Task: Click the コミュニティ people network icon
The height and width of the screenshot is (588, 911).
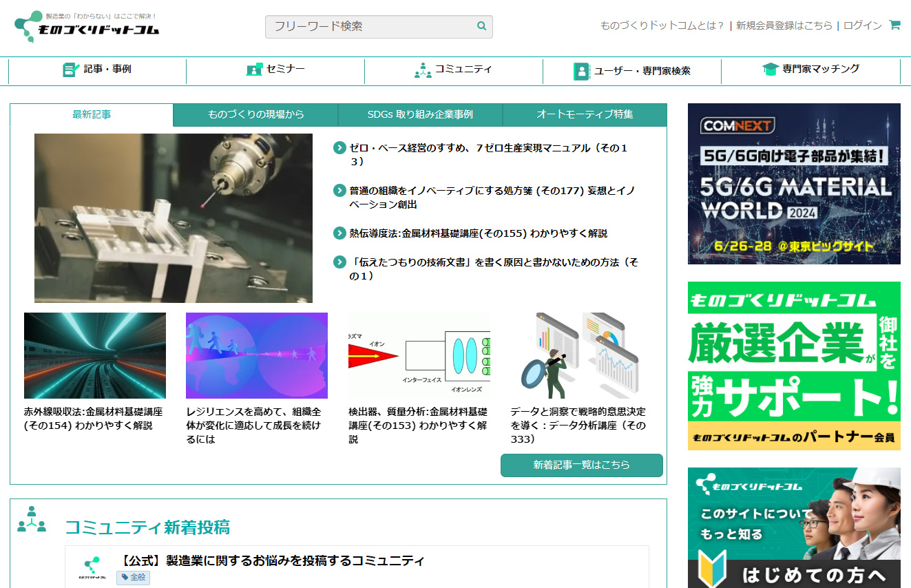Action: [x=422, y=70]
